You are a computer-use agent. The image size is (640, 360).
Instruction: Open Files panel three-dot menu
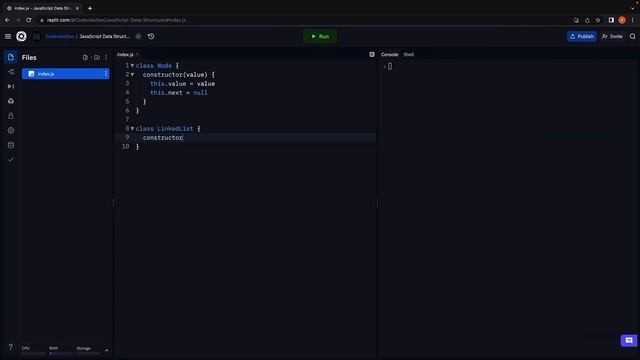click(x=106, y=58)
